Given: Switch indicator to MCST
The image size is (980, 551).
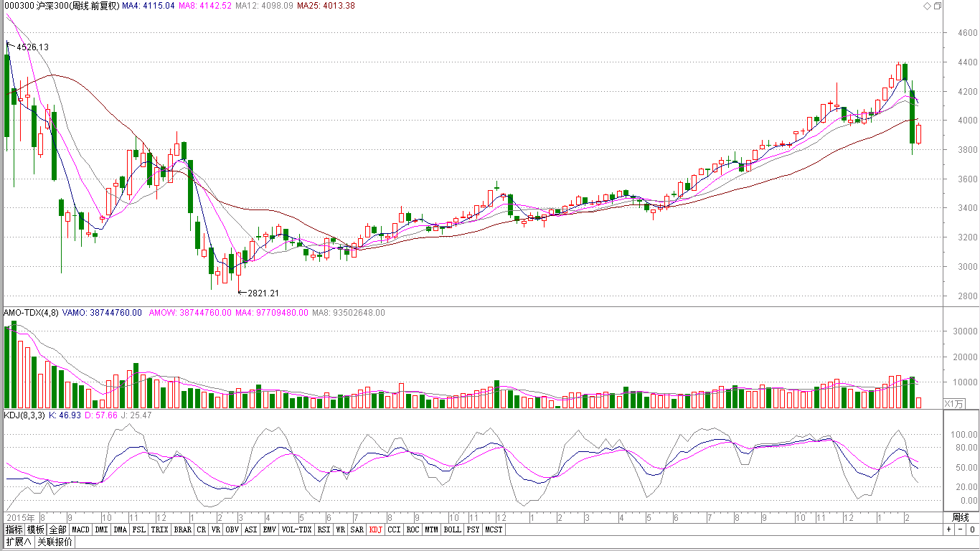Looking at the screenshot, I should (x=494, y=529).
